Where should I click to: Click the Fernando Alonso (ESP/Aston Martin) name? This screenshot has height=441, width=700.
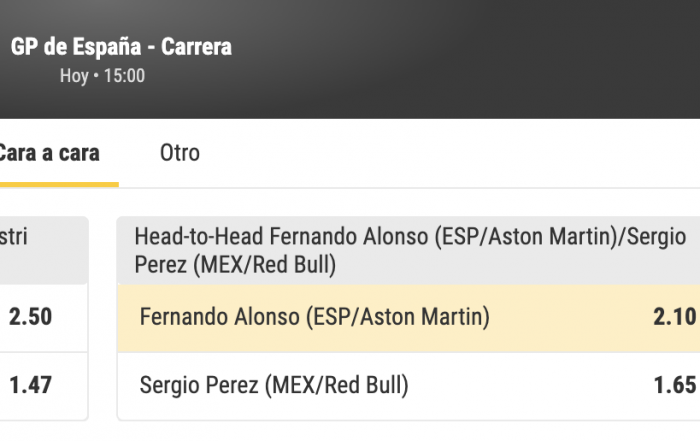315,318
